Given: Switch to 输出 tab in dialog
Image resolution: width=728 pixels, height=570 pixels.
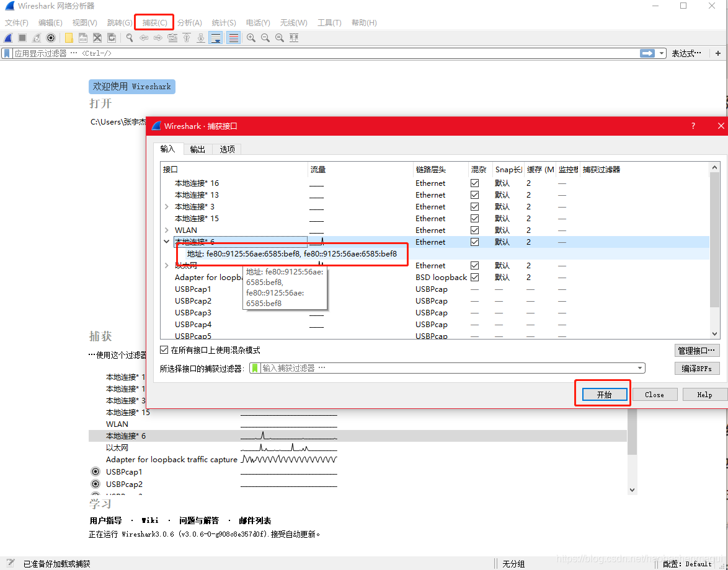Looking at the screenshot, I should (198, 149).
